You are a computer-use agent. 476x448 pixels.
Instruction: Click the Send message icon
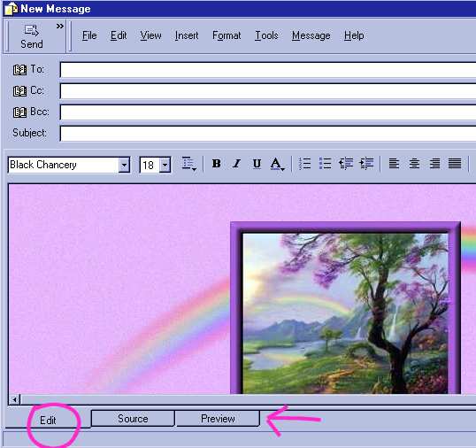click(x=32, y=37)
